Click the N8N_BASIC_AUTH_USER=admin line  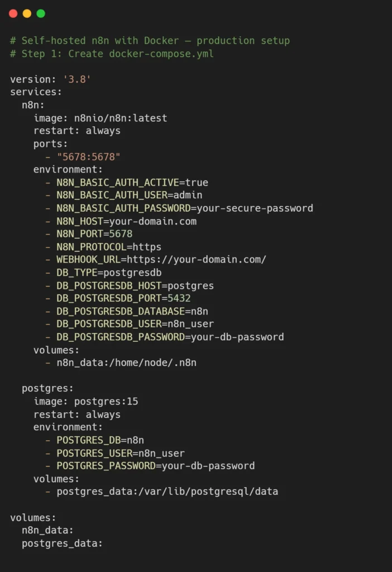(x=130, y=195)
